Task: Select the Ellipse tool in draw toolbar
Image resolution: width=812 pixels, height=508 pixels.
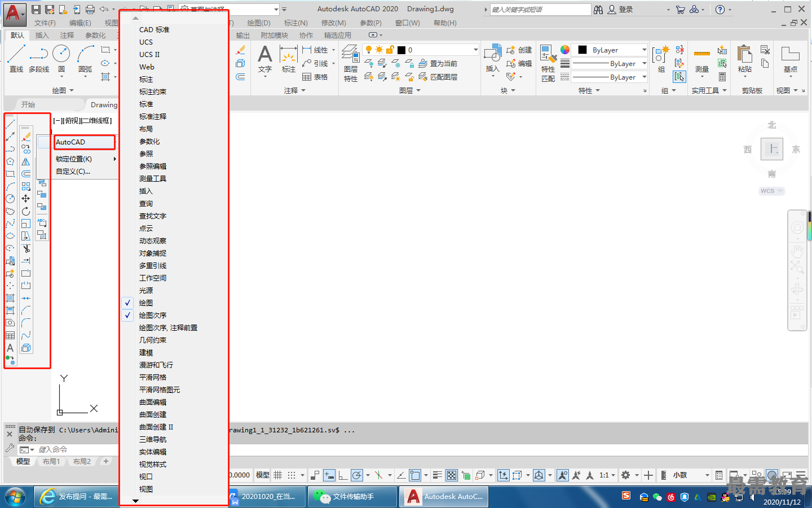Action: (x=10, y=236)
